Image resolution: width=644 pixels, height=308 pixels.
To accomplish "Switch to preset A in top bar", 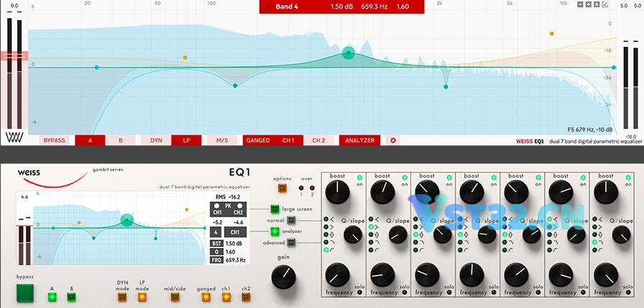I will [91, 140].
